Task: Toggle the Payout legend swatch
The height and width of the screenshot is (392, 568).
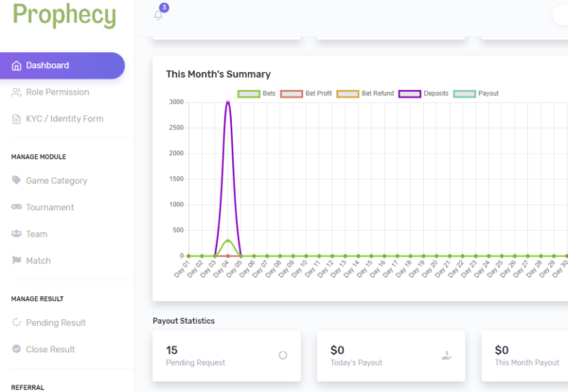Action: pos(476,94)
